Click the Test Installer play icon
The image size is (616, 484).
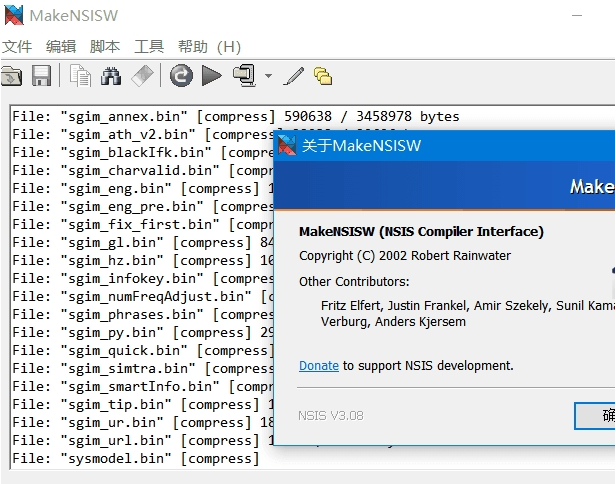212,75
